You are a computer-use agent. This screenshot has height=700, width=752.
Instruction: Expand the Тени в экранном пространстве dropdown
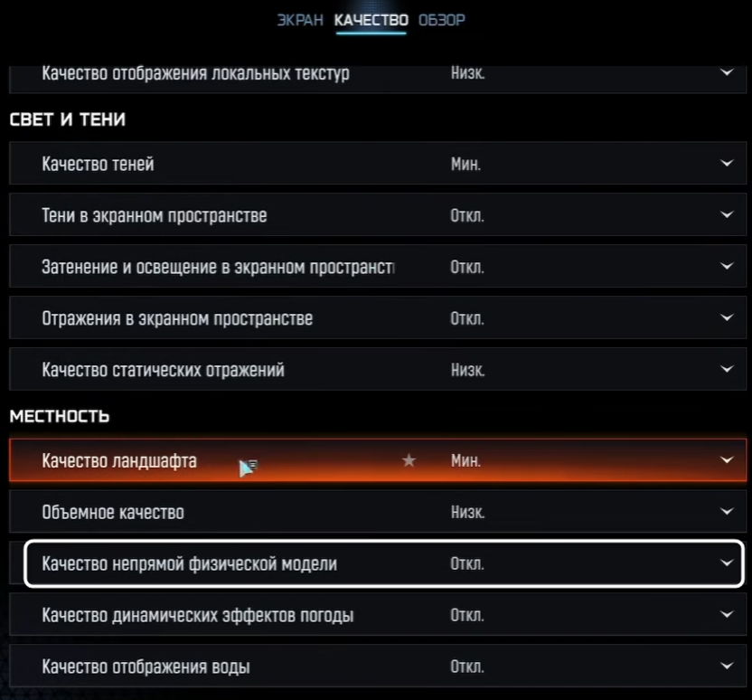point(728,214)
